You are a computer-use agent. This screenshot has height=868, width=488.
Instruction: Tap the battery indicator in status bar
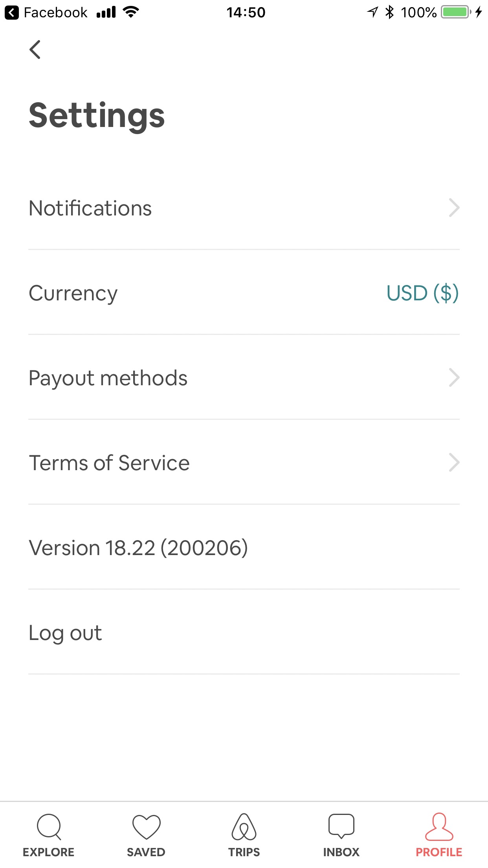pos(456,12)
